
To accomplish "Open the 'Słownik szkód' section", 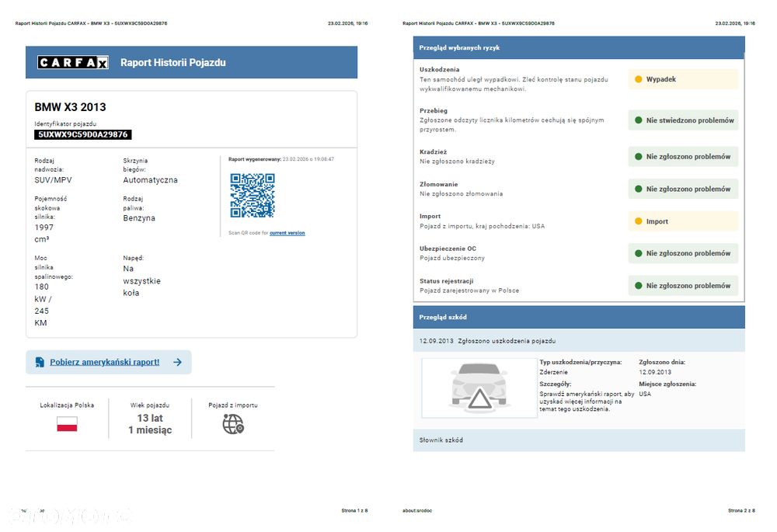I will pyautogui.click(x=579, y=440).
